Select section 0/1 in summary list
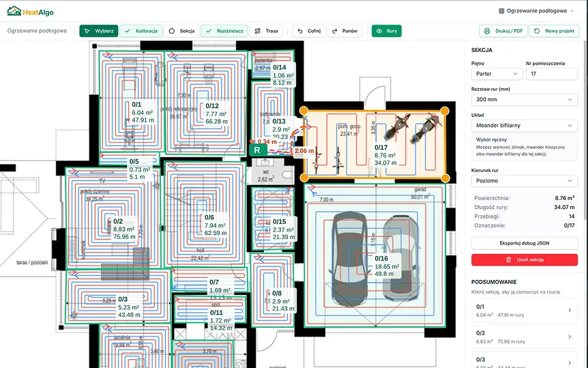 (x=524, y=311)
